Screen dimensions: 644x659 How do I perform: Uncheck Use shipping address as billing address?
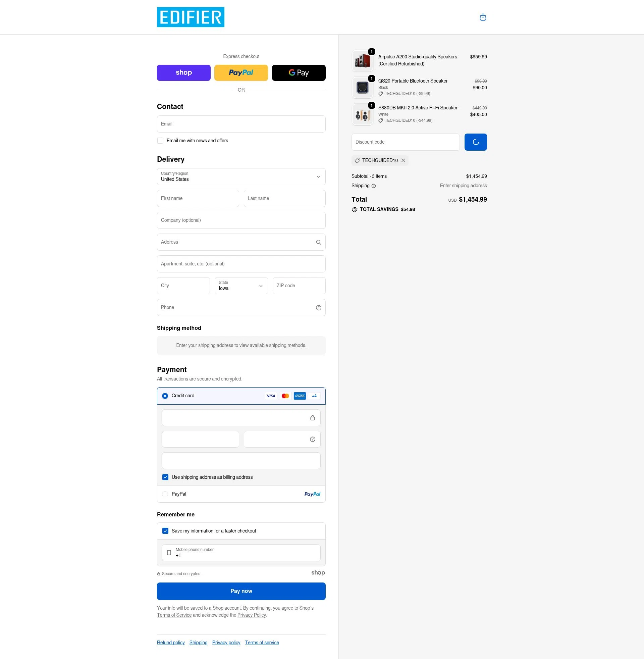tap(165, 477)
